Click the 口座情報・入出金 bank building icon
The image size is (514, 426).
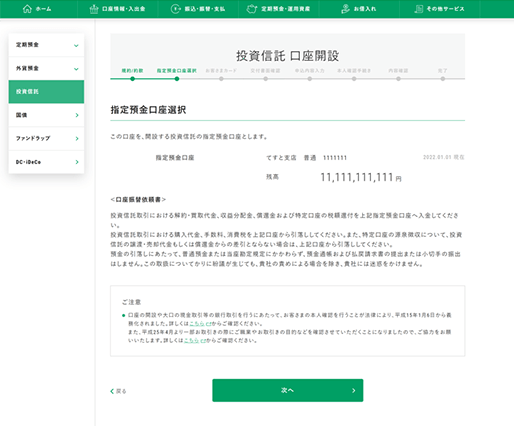pos(94,9)
